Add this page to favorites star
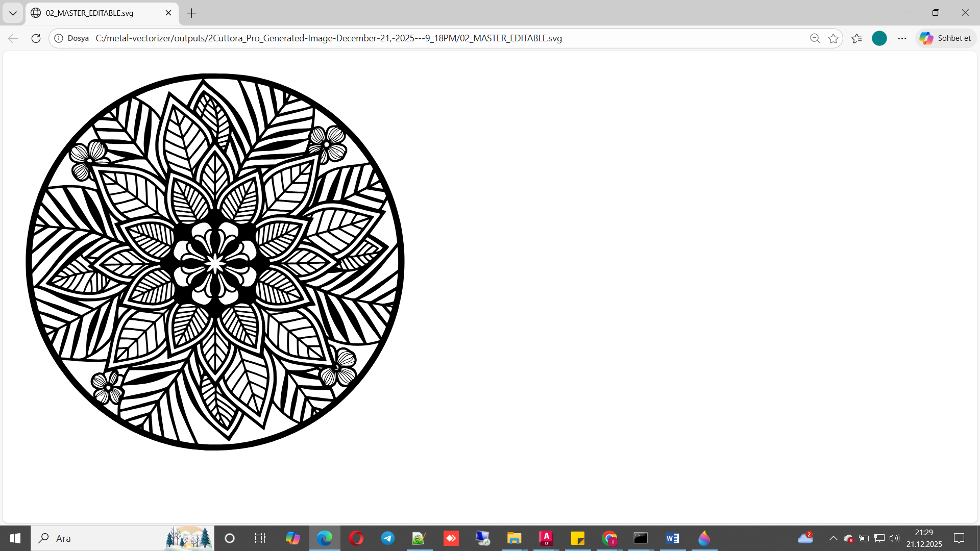 point(833,38)
